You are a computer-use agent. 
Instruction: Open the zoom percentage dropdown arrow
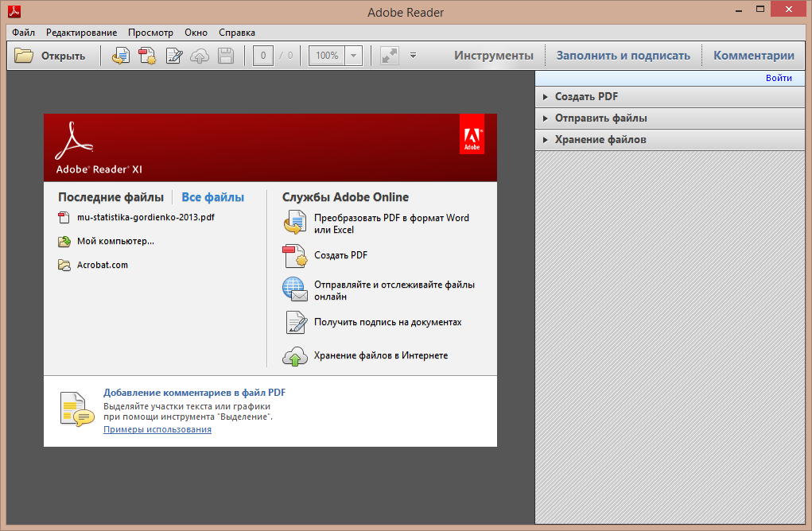[354, 56]
